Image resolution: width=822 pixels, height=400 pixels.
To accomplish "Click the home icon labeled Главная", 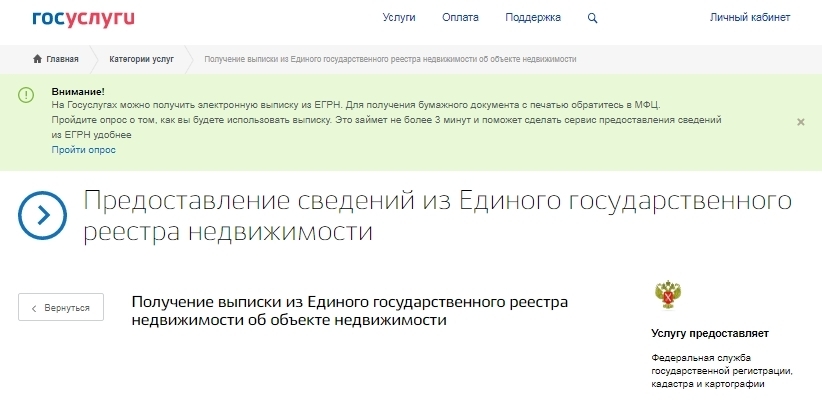I will 56,59.
